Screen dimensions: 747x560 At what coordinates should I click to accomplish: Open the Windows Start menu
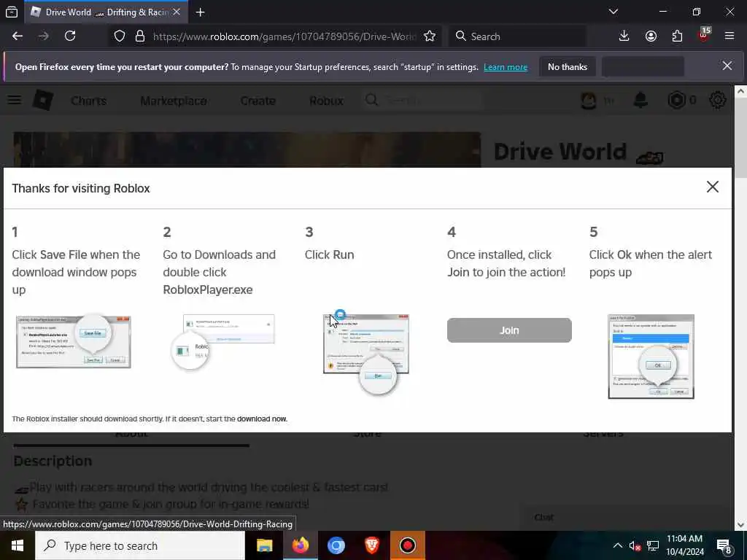pyautogui.click(x=18, y=545)
